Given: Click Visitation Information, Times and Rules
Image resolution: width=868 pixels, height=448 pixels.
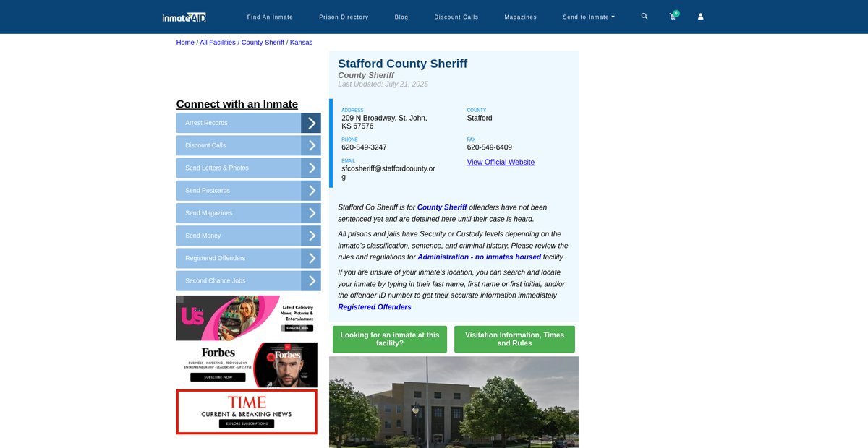Looking at the screenshot, I should tap(514, 339).
